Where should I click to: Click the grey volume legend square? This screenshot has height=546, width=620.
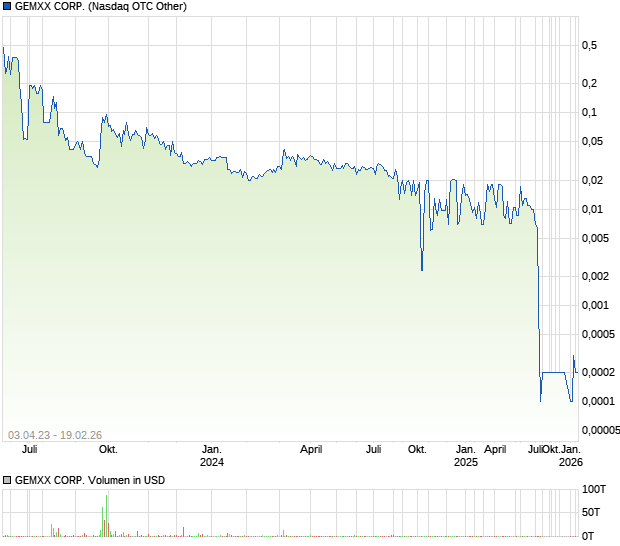pos(7,480)
